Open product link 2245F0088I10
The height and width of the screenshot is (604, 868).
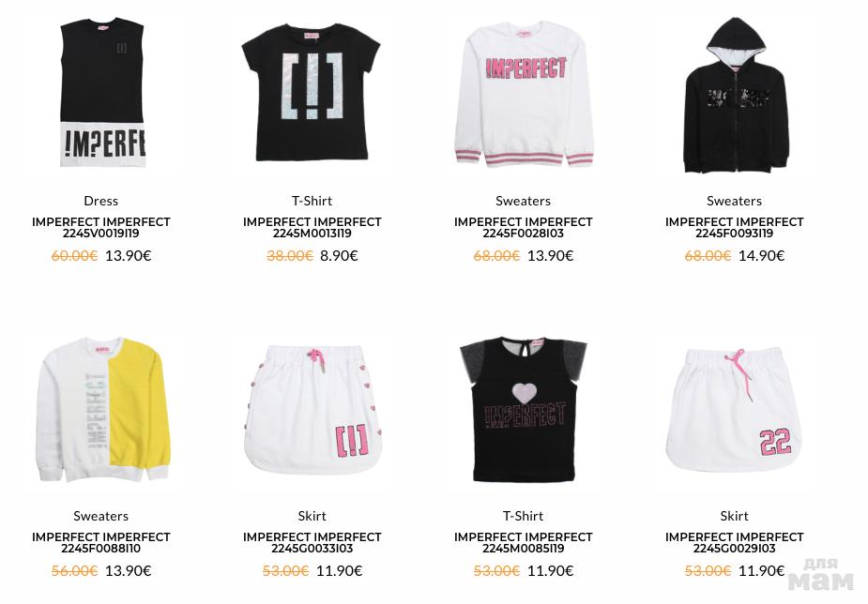[x=100, y=543]
